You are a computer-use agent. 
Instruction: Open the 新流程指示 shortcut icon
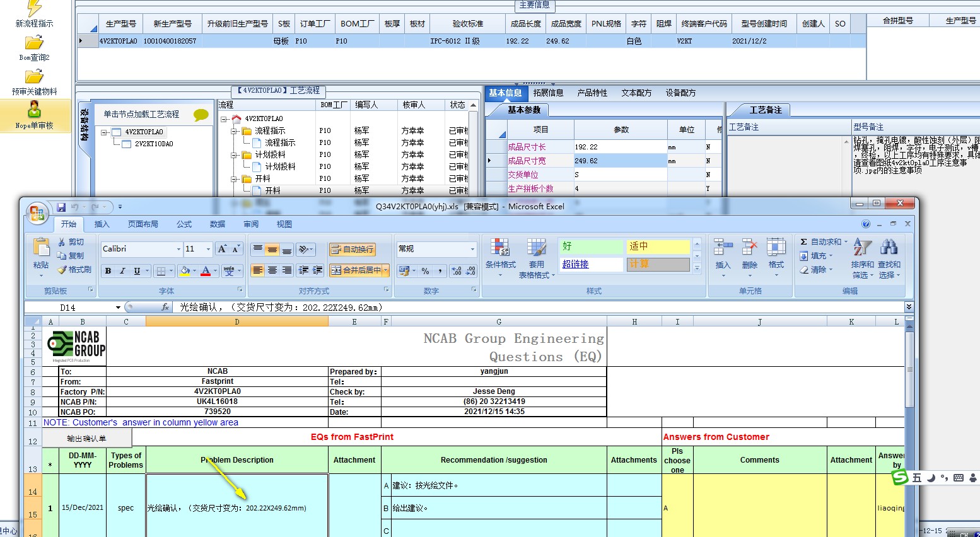click(34, 8)
